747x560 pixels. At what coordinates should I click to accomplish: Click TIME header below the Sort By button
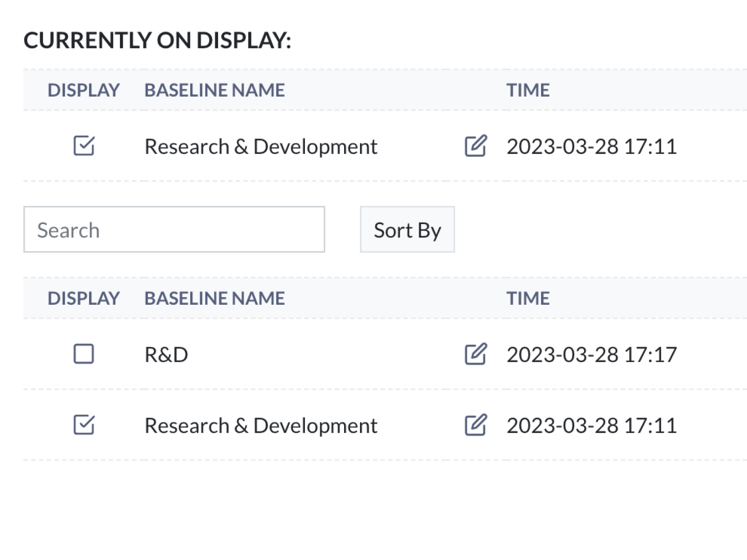coord(528,298)
